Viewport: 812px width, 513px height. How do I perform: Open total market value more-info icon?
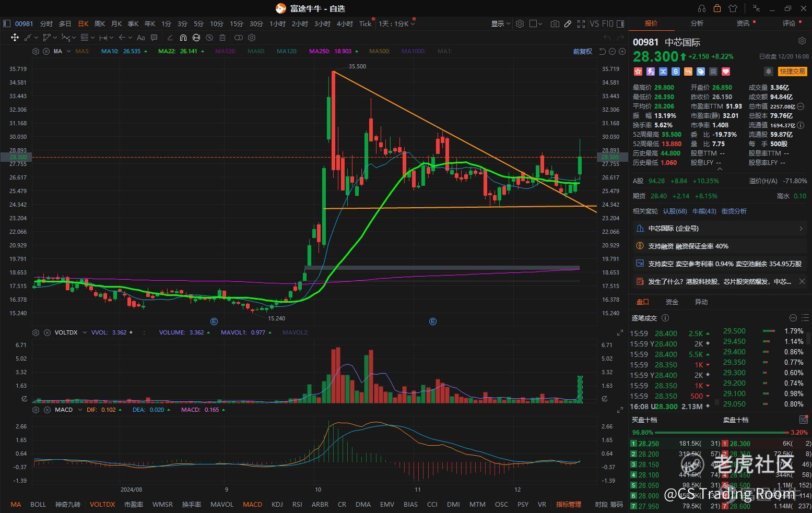point(801,106)
